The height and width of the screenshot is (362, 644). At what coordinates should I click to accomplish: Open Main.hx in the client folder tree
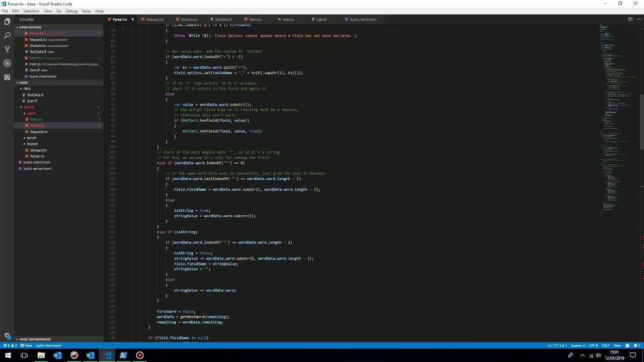[36, 119]
